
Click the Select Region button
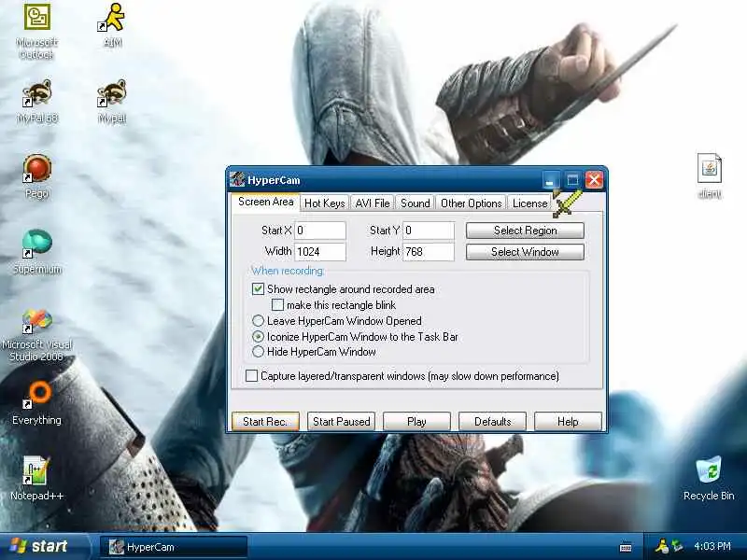click(x=525, y=231)
